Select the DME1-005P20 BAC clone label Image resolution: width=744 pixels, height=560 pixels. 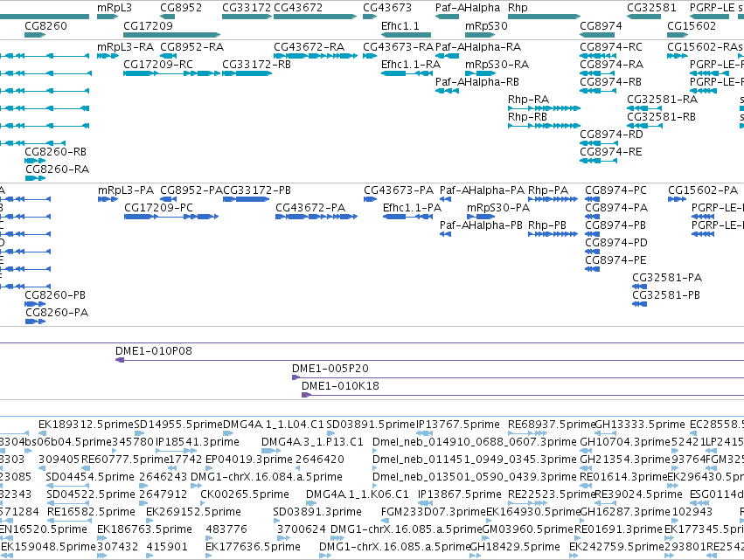click(330, 369)
